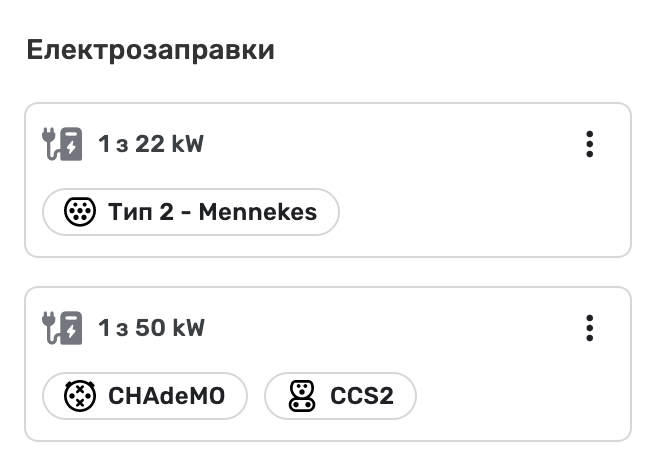Click the '1 з 50 kW' availability text
Screen dimensions: 656x468
pyautogui.click(x=151, y=328)
